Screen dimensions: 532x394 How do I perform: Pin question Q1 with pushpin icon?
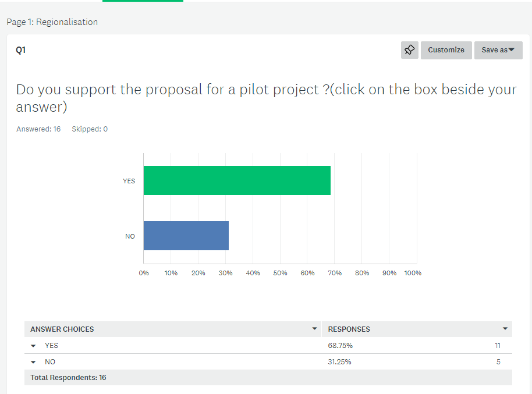pos(410,50)
